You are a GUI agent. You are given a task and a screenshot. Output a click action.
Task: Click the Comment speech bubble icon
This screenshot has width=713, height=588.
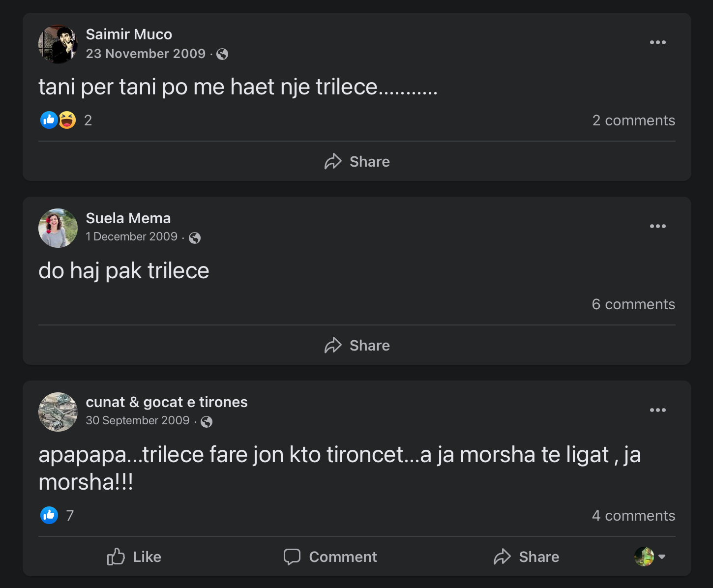[x=292, y=557]
